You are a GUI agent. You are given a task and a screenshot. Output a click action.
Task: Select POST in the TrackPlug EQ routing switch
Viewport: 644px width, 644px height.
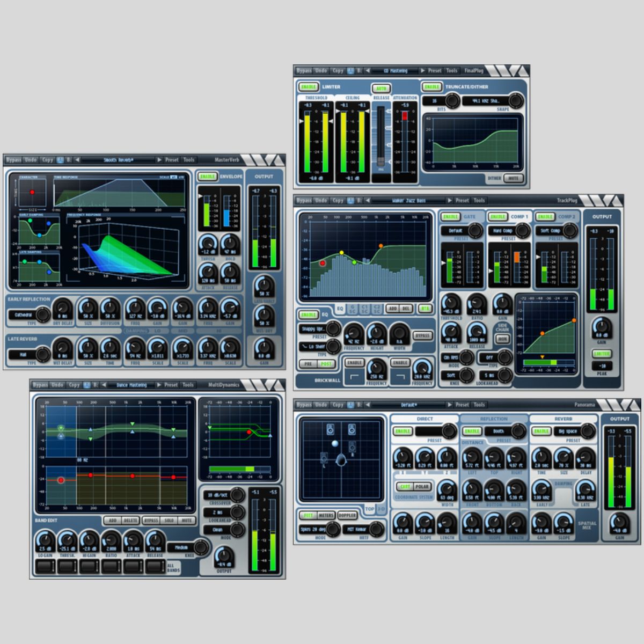coord(326,364)
